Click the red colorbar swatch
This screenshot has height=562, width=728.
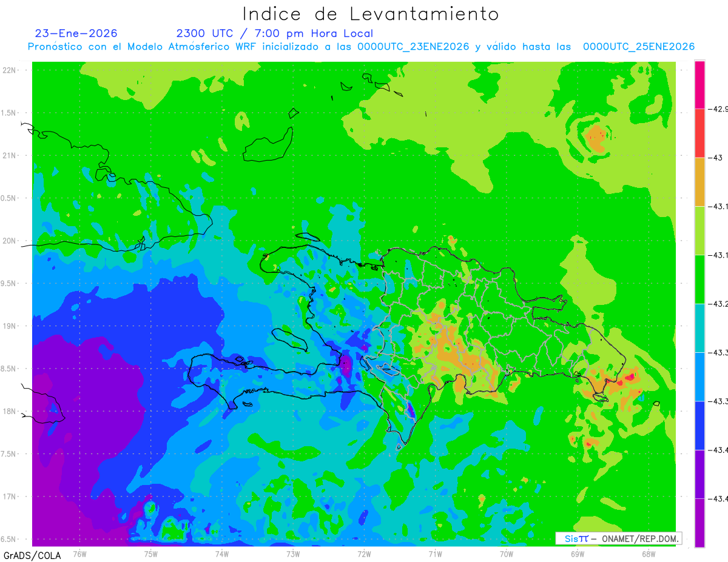(x=699, y=133)
